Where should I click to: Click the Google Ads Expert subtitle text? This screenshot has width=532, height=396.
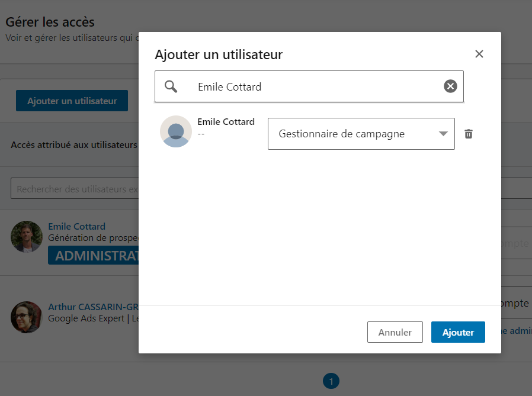pos(88,318)
